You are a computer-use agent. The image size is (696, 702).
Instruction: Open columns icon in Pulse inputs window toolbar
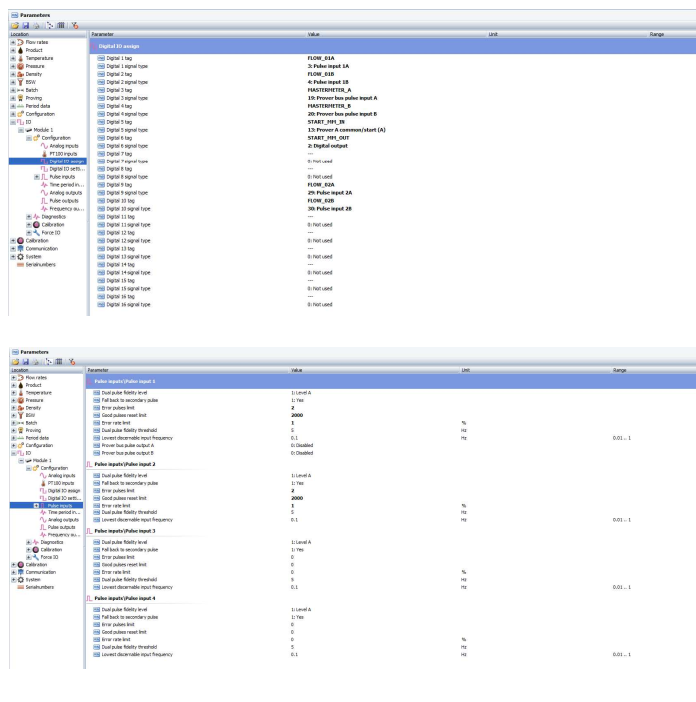click(x=59, y=362)
